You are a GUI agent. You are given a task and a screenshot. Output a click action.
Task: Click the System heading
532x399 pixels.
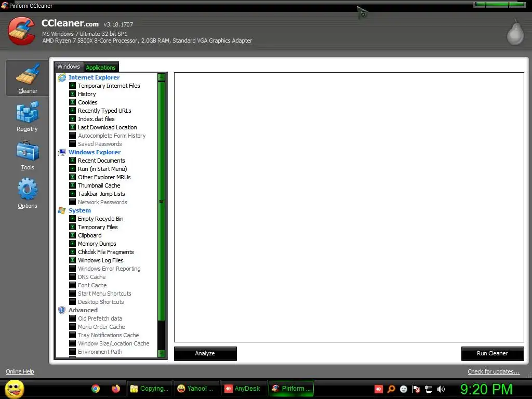click(79, 210)
